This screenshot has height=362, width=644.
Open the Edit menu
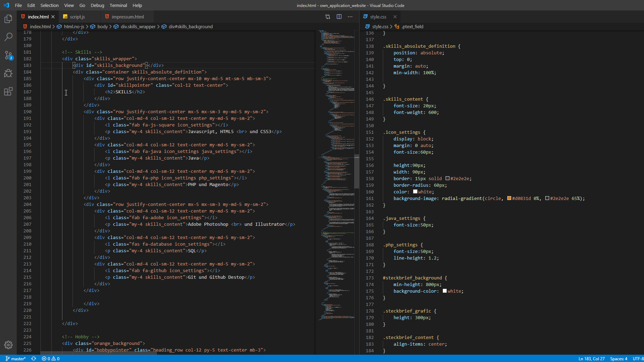[x=31, y=5]
